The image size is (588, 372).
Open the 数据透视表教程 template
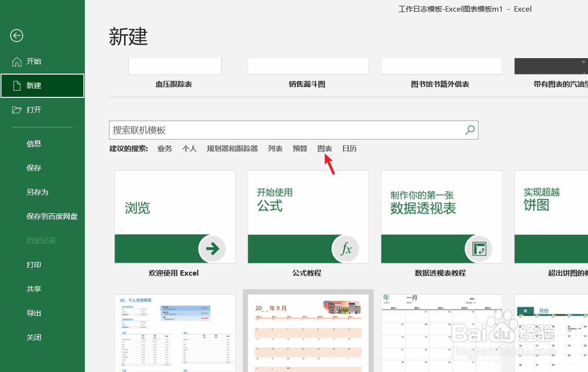pyautogui.click(x=442, y=217)
